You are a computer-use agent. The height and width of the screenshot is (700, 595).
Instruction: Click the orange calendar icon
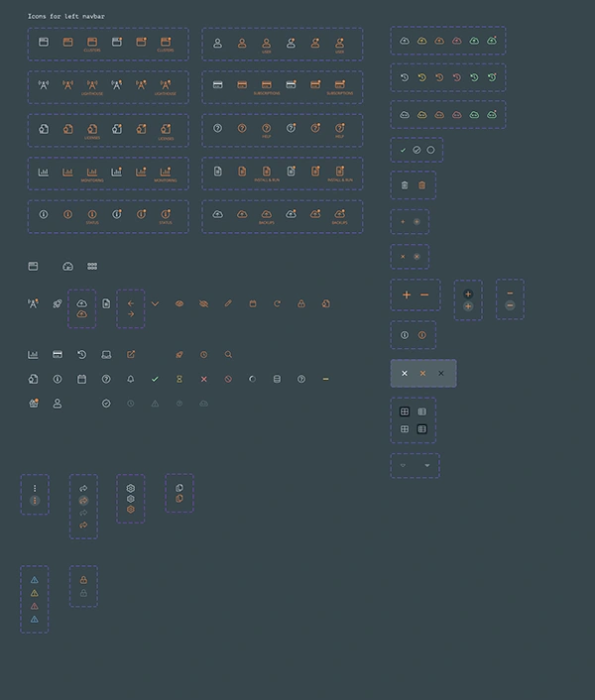[x=253, y=303]
